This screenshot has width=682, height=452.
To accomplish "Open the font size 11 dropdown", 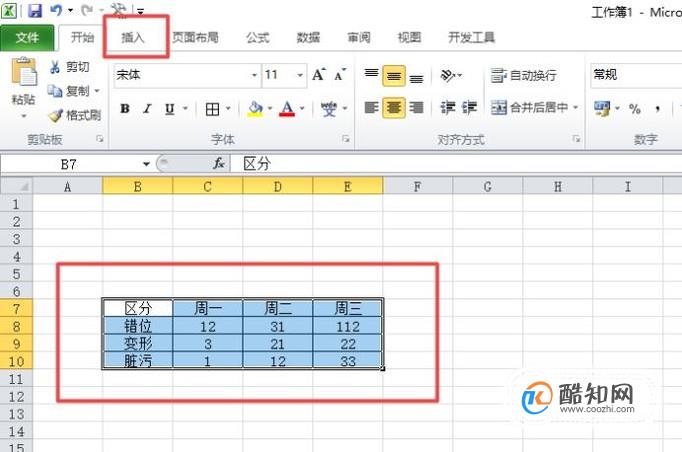I will (300, 75).
